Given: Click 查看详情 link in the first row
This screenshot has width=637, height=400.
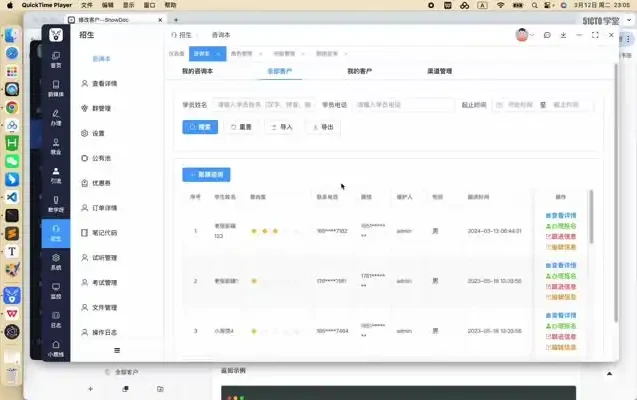Looking at the screenshot, I should pos(560,215).
